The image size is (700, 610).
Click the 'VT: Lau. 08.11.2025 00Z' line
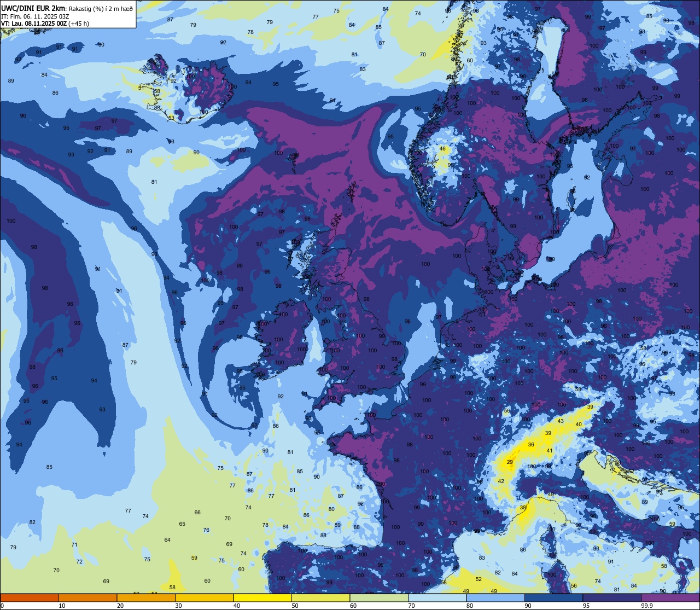(34, 24)
